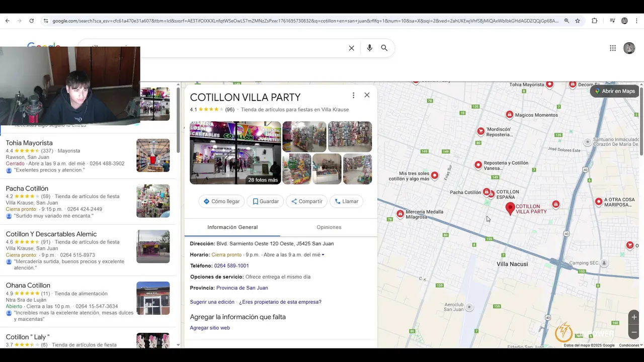Click A OTRA COSA MARIPOSA map pin
Screen dimensions: 644x362
point(599,202)
